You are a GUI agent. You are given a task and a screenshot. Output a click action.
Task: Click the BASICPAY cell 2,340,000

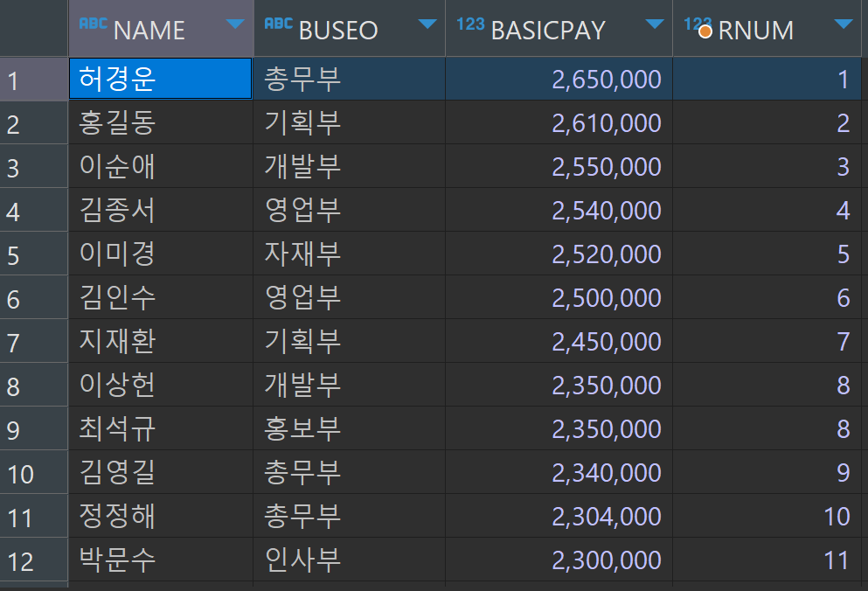coord(559,473)
